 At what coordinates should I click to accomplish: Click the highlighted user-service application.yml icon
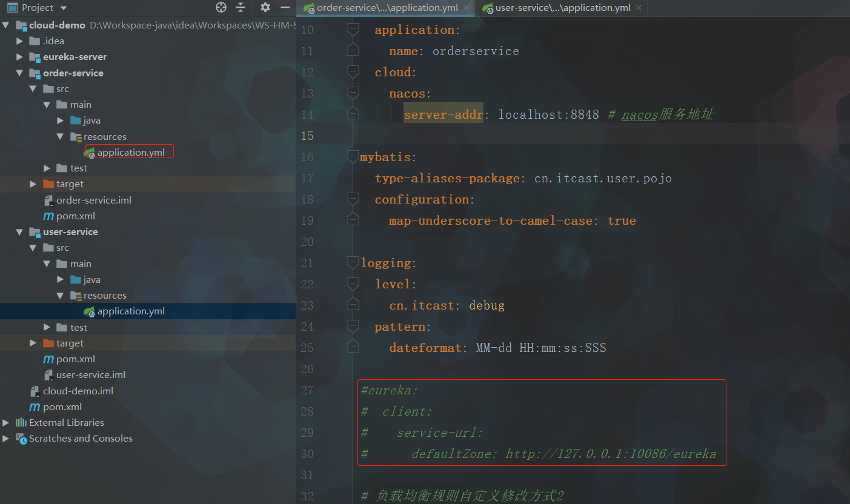(90, 311)
